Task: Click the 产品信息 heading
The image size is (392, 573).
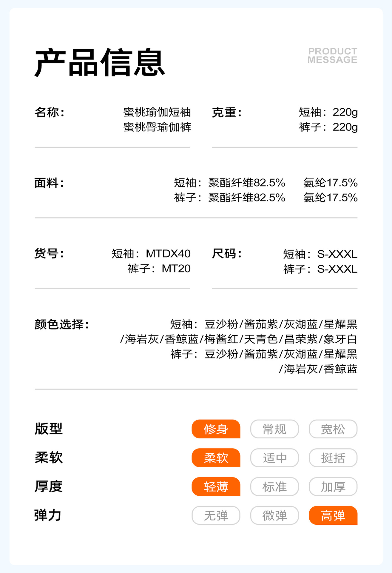Action: [x=100, y=63]
